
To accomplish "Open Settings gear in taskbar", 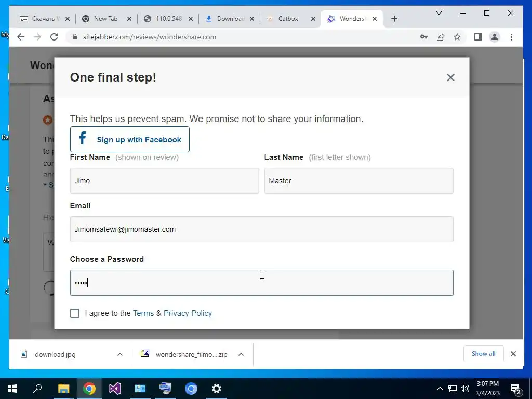I will (217, 388).
